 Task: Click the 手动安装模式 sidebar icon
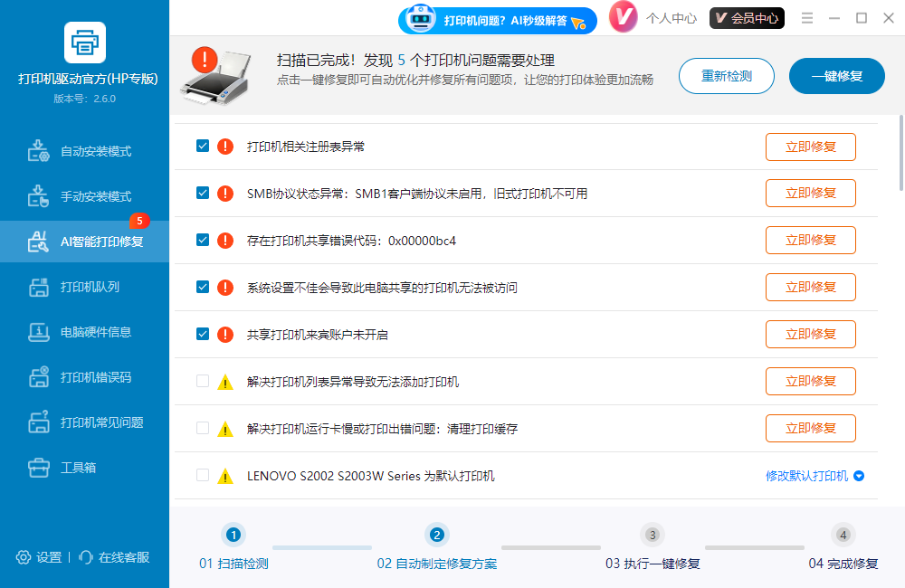(38, 196)
